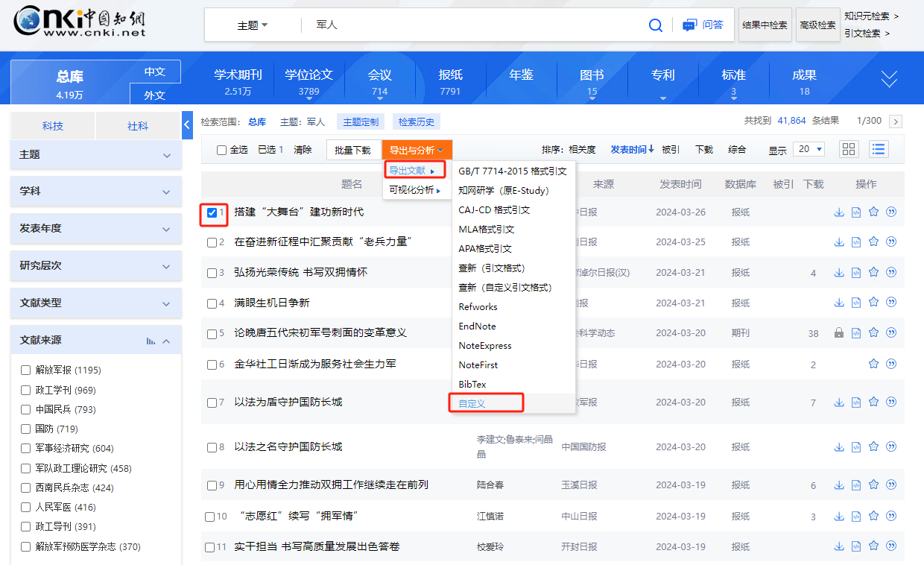Viewport: 924px width, 565px height.
Task: Open HTML reading for 论晚唐五代宋初军号刺面的变革意义
Action: (x=856, y=333)
